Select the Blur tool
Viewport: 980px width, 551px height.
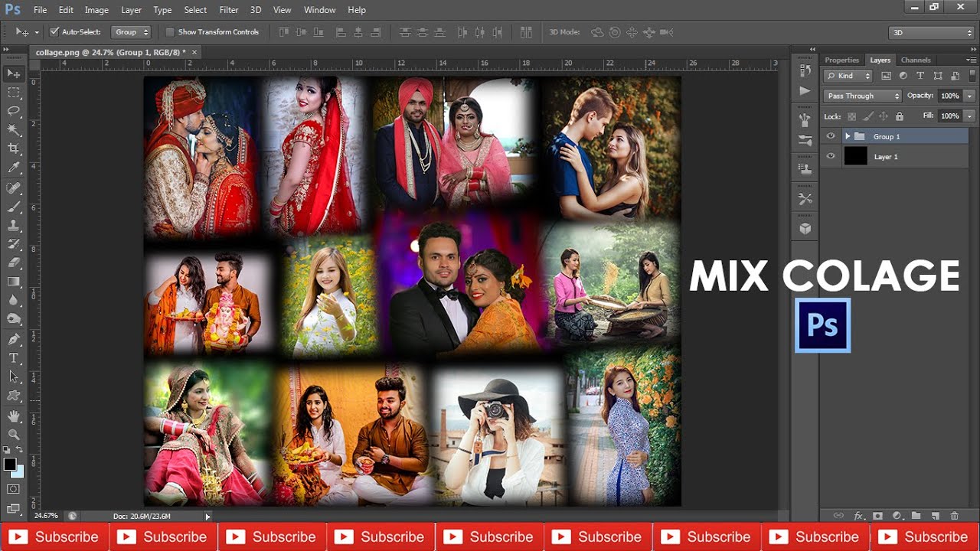(14, 300)
